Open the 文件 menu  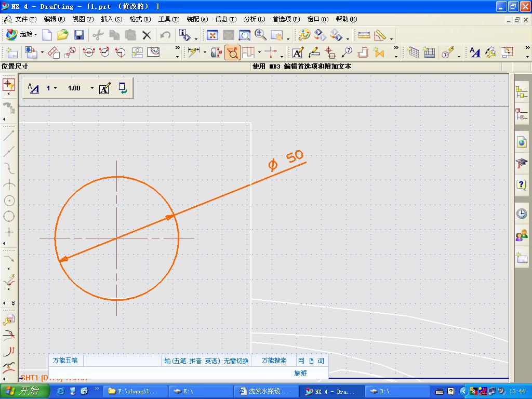pyautogui.click(x=26, y=19)
